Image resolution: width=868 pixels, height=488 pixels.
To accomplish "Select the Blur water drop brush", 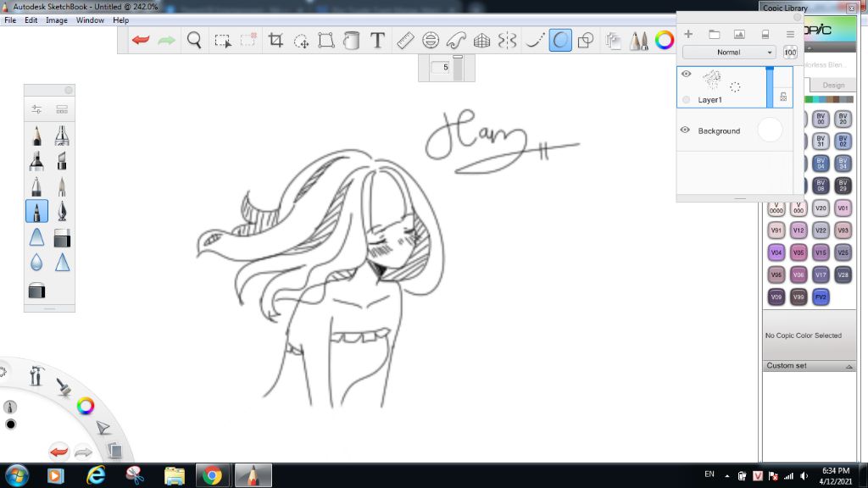I will tap(36, 263).
